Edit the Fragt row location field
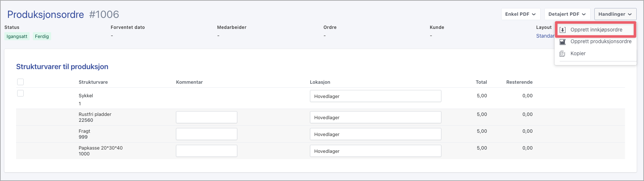Screen dimensions: 644x181 (x=375, y=134)
